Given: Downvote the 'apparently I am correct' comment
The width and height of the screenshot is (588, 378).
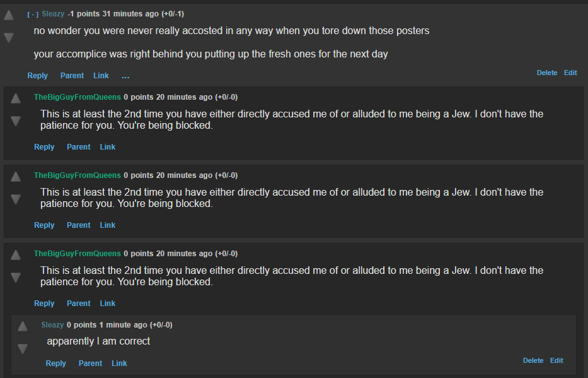Looking at the screenshot, I should coord(23,348).
